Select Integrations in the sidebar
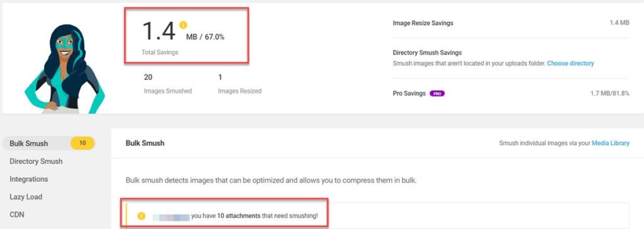 [x=29, y=179]
